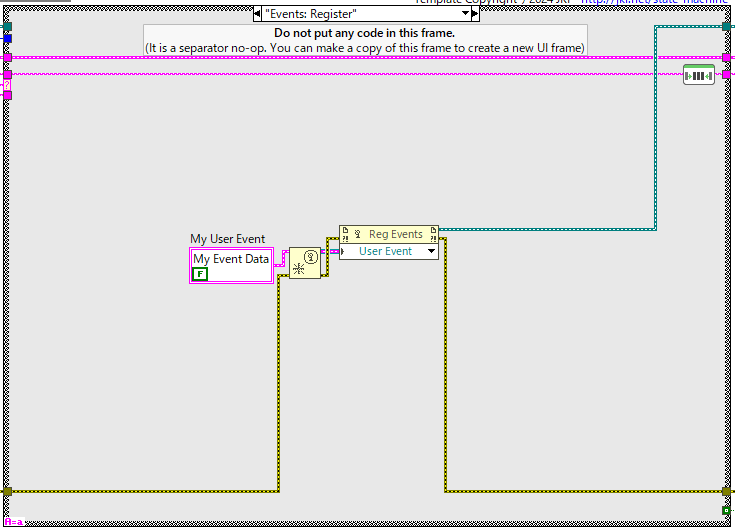The image size is (735, 529).
Task: Click the User Event row input arrow terminal
Action: 342,252
